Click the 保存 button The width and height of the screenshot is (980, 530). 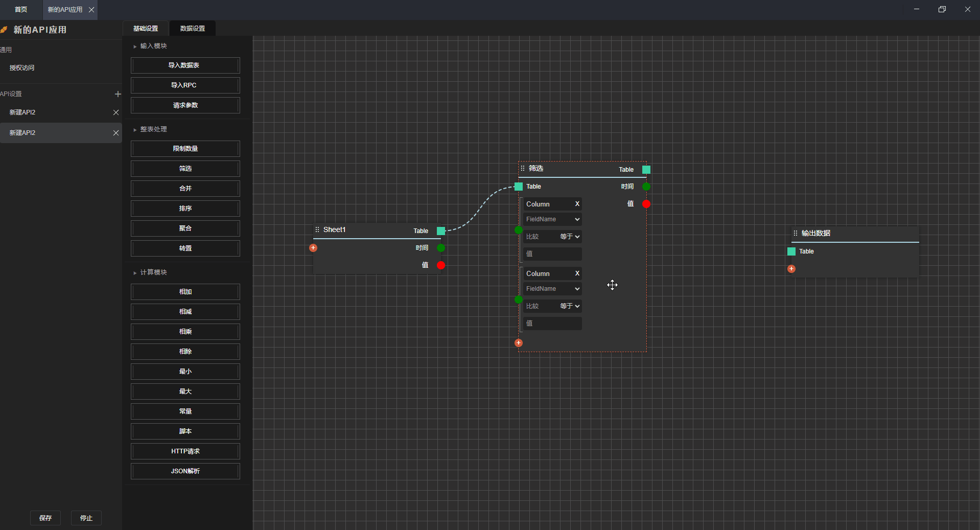tap(45, 518)
